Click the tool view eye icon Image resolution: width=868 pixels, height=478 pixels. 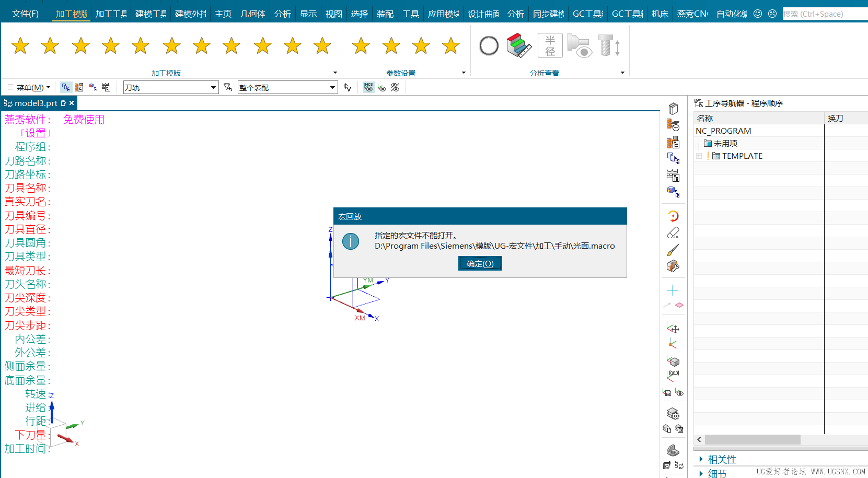[x=580, y=45]
